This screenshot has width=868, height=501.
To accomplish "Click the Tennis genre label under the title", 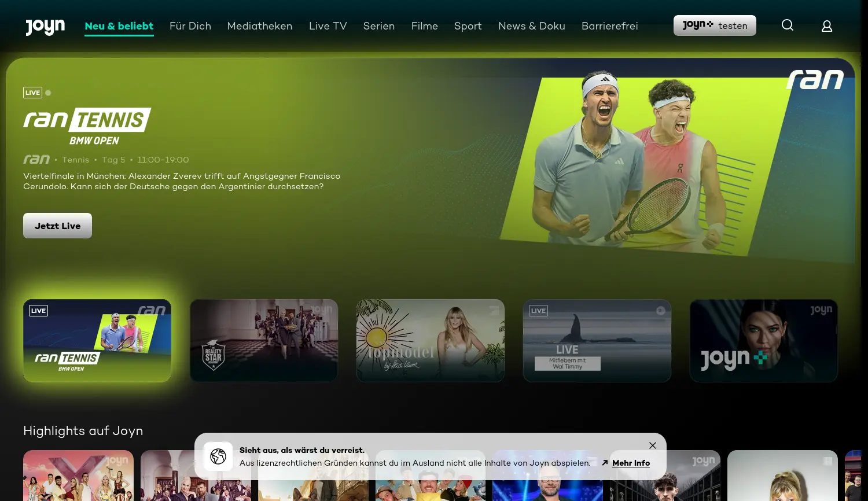I will click(x=76, y=160).
